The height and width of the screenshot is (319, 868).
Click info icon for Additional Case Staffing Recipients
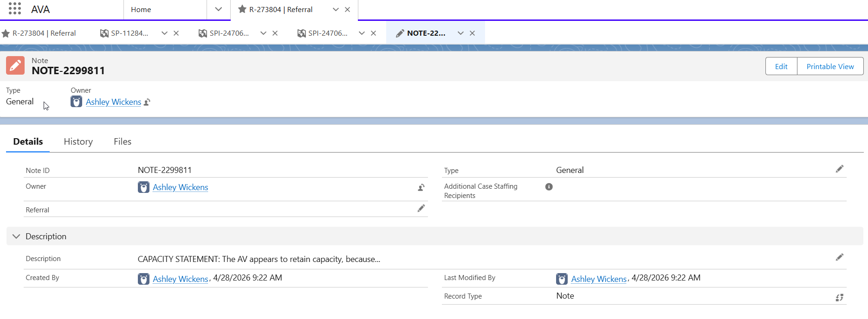click(x=549, y=186)
